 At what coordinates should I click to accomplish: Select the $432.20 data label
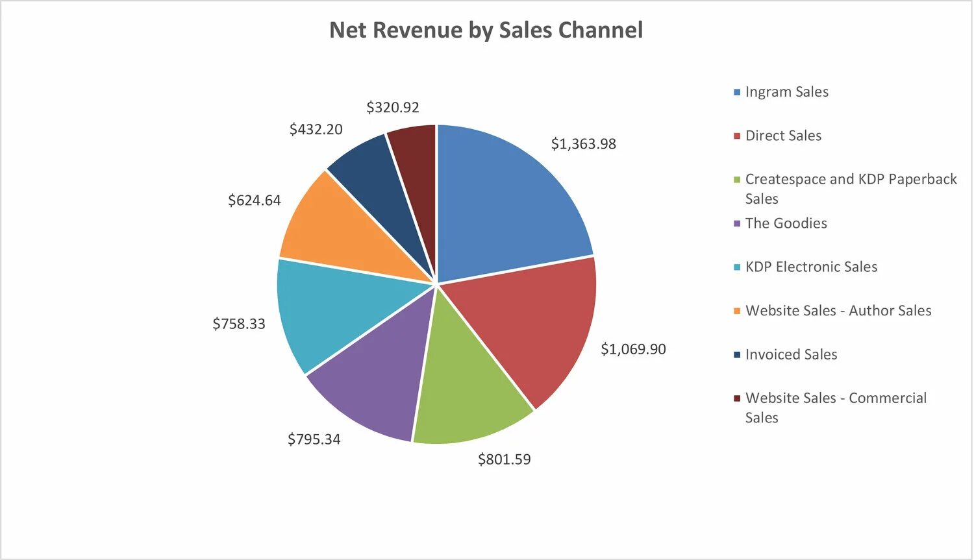pyautogui.click(x=316, y=129)
